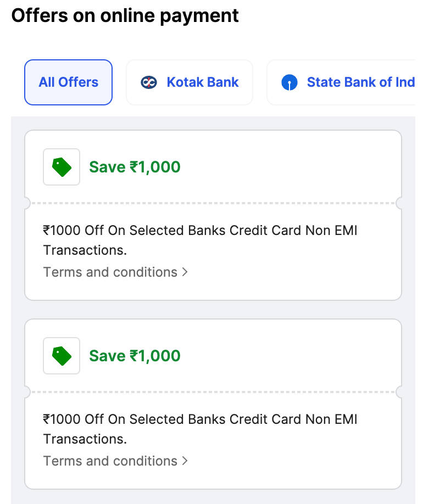Expand terms chevron arrow in bottom offer card

coord(185,461)
